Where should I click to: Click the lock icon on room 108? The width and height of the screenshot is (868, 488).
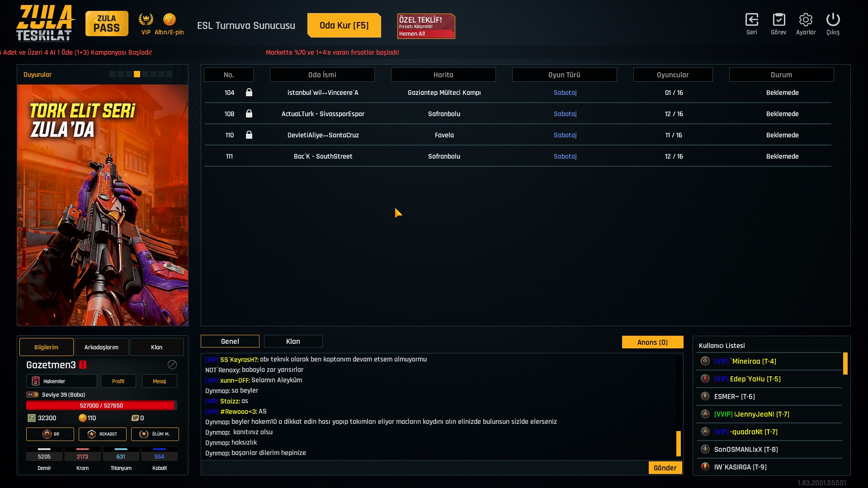249,113
